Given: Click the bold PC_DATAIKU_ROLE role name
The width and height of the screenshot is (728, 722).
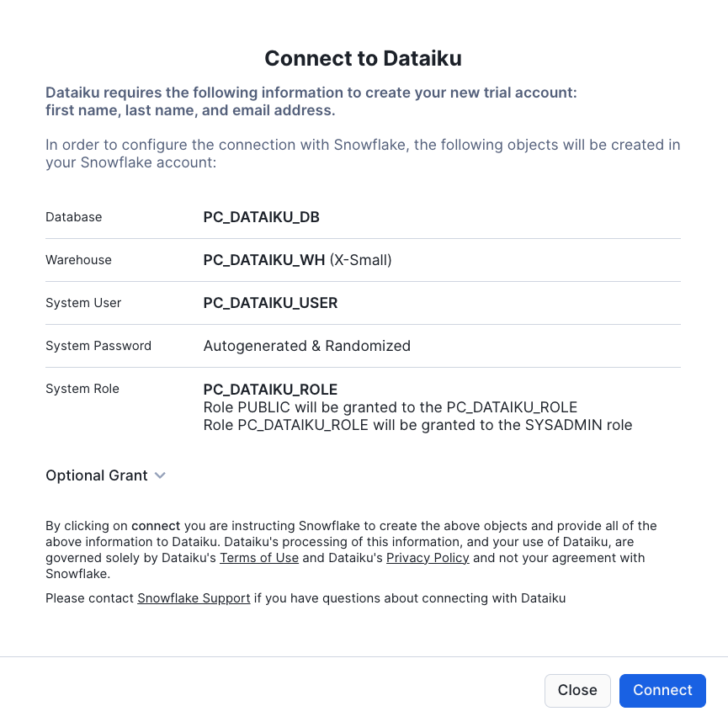Looking at the screenshot, I should pos(270,390).
